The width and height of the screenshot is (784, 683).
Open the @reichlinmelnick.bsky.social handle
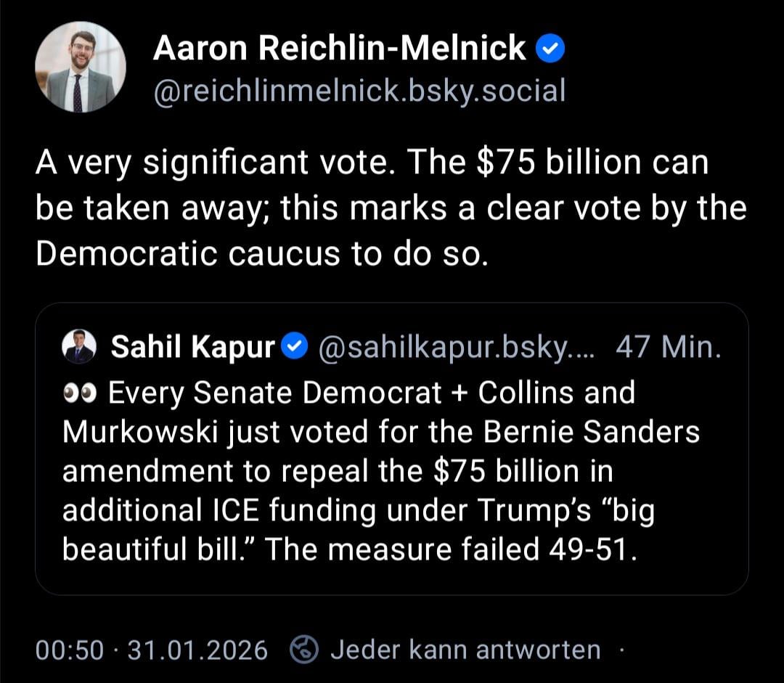(x=359, y=91)
